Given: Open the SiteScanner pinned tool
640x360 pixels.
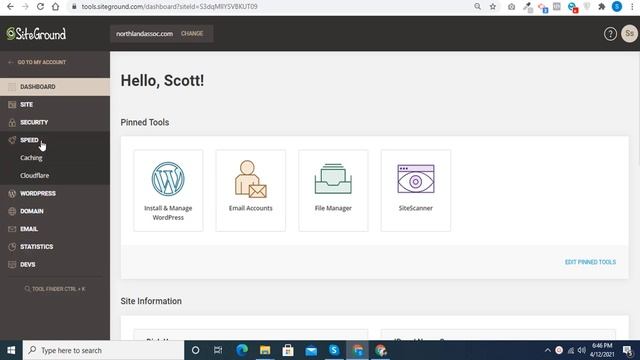Looking at the screenshot, I should tap(416, 191).
